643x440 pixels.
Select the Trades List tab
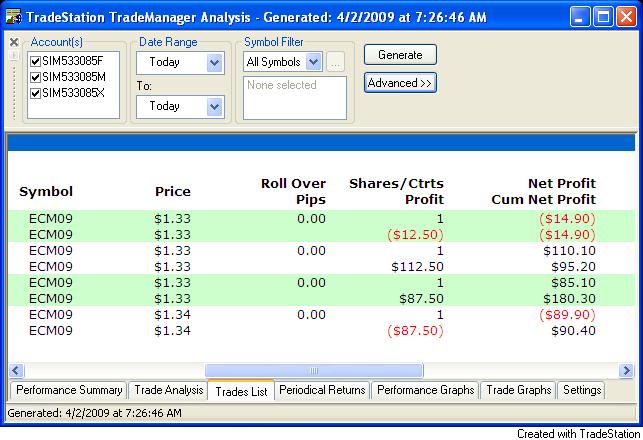click(241, 391)
